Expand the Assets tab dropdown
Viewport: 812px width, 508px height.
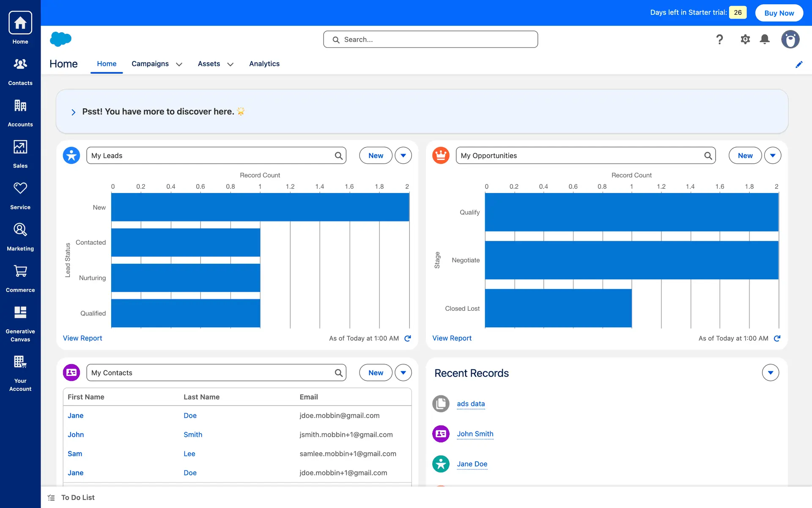point(230,64)
